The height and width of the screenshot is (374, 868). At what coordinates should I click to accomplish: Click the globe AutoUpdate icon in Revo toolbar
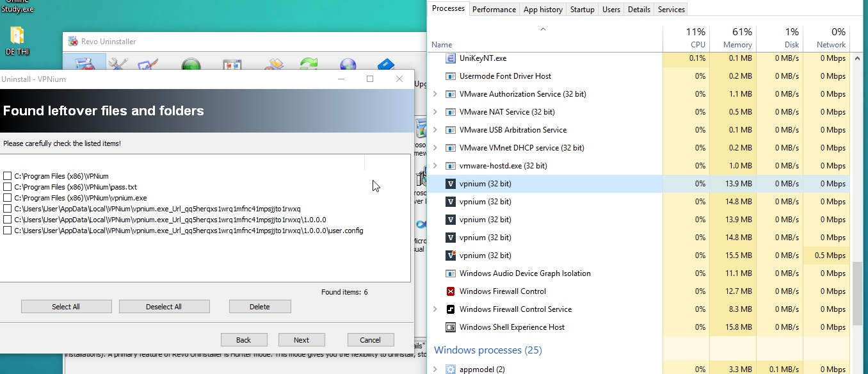(x=348, y=65)
